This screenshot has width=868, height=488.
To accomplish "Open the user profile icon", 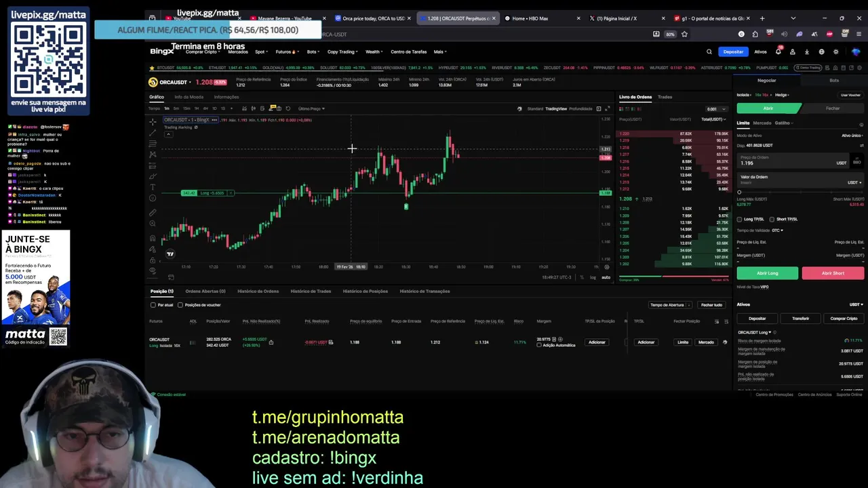I will point(793,52).
